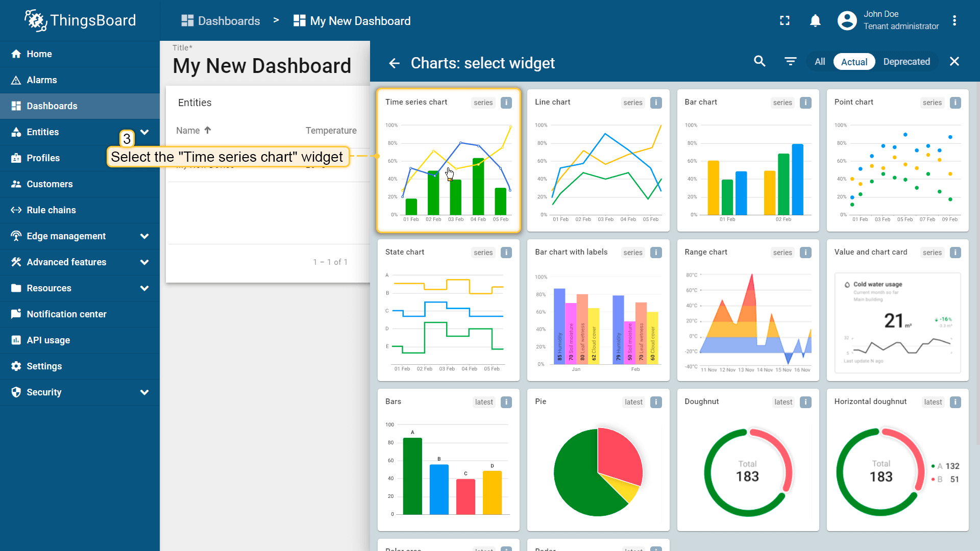This screenshot has width=980, height=551.
Task: Select the Actual filter toggle
Action: tap(854, 62)
